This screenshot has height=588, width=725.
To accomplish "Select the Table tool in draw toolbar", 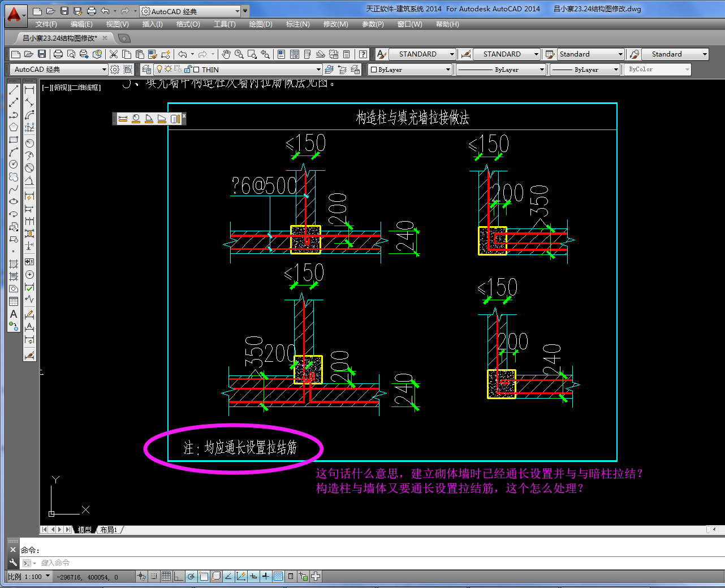I will click(14, 301).
